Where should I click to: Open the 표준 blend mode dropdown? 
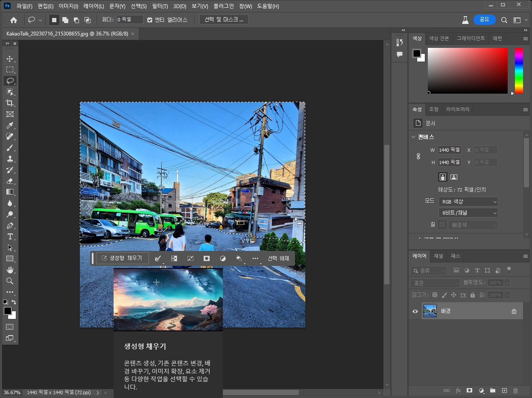pos(435,283)
